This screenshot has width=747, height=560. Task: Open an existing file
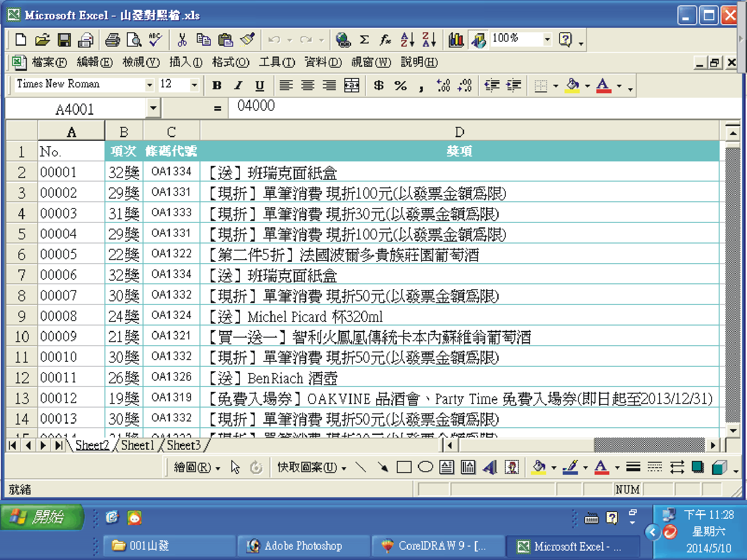pos(42,40)
